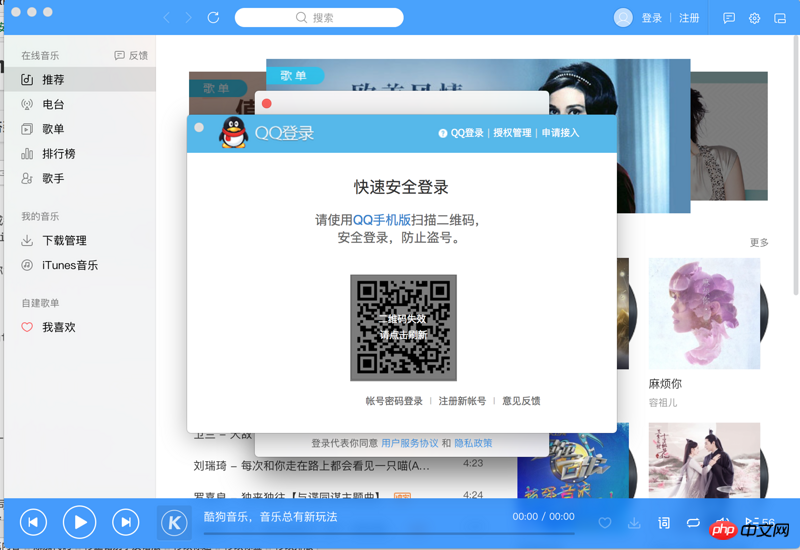Open the couple drama album cover
This screenshot has width=800, height=550.
tap(704, 460)
